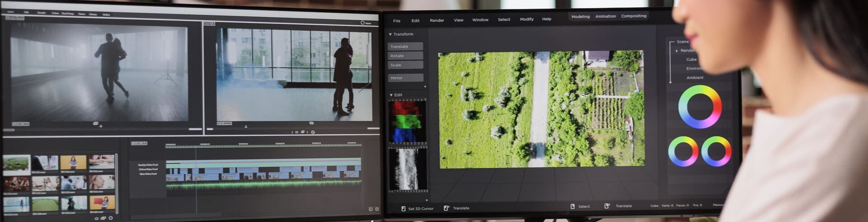Switch to the Animation tab
Viewport: 868px width, 222px height.
click(605, 16)
